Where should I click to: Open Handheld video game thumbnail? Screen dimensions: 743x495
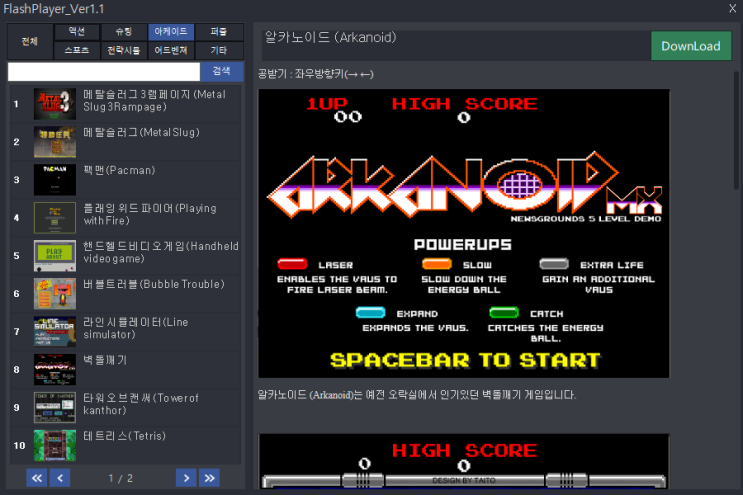coord(55,255)
